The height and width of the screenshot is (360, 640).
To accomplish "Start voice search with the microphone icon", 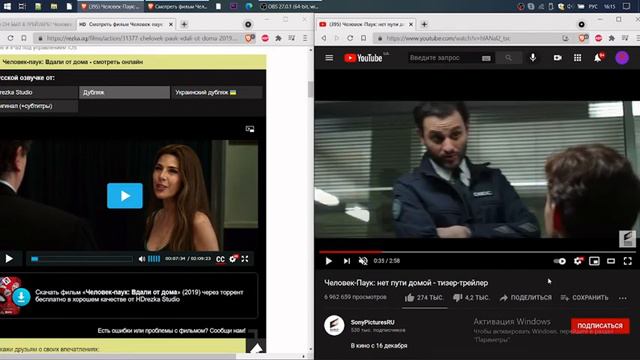I will click(x=533, y=58).
